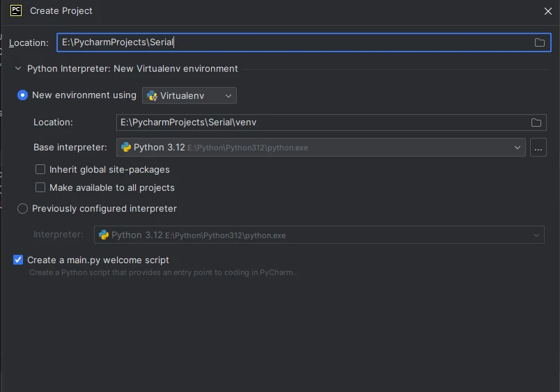Click the 'Create a Python script that provides' hint
The width and height of the screenshot is (560, 392).
coord(162,272)
